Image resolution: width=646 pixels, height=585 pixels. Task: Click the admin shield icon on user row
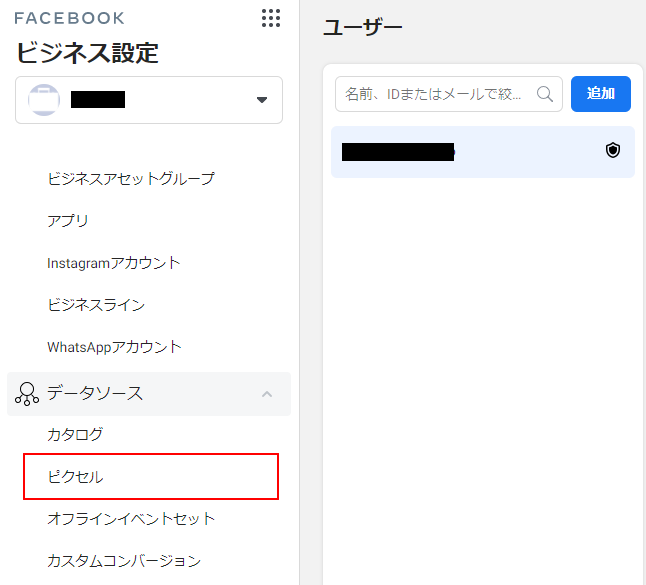(613, 151)
